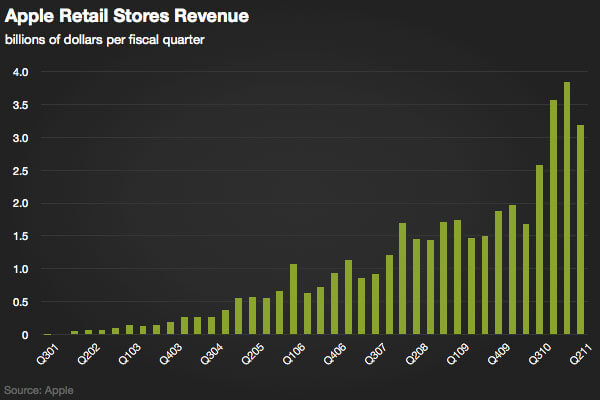Select the tallest bar near 3.8 billion
This screenshot has height=400, width=600.
coord(567,208)
